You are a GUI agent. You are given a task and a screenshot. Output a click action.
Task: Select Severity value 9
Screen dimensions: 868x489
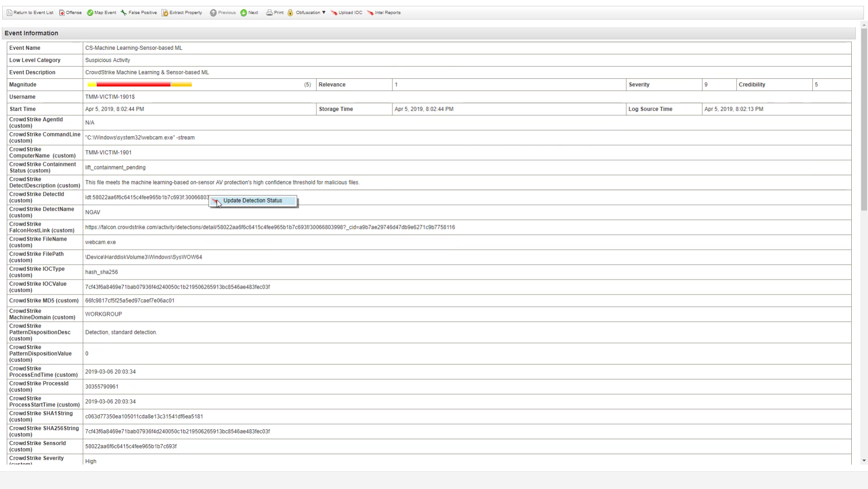(x=706, y=85)
